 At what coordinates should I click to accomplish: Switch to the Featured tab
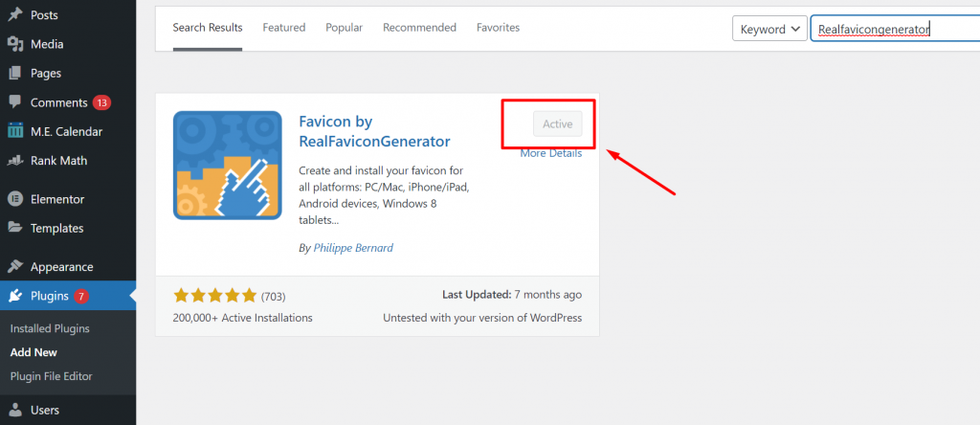pos(283,28)
